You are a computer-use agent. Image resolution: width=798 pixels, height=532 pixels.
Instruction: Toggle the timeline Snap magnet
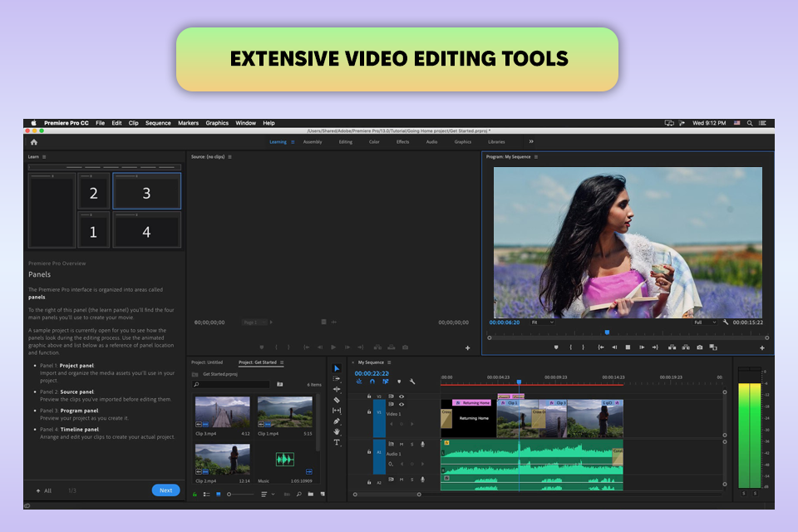[x=372, y=382]
